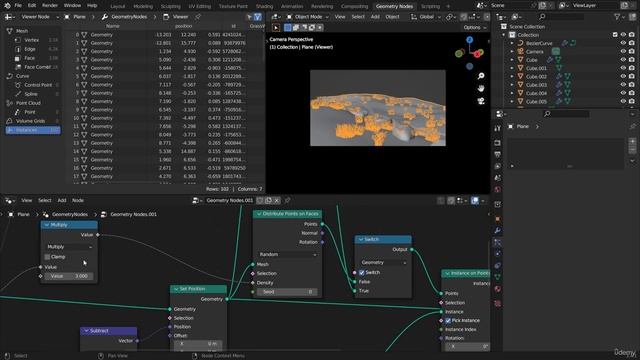Screen dimensions: 640x360
Task: Click the Plane breadcrumb in node editor
Action: click(x=23, y=214)
